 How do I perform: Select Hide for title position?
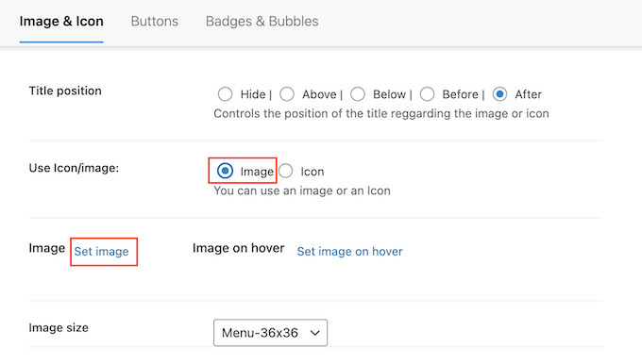pos(226,94)
